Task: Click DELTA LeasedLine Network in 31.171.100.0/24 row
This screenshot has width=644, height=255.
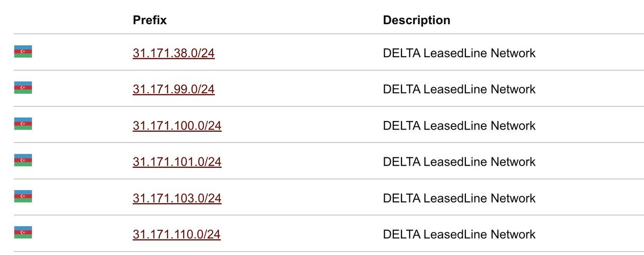Action: pyautogui.click(x=459, y=125)
